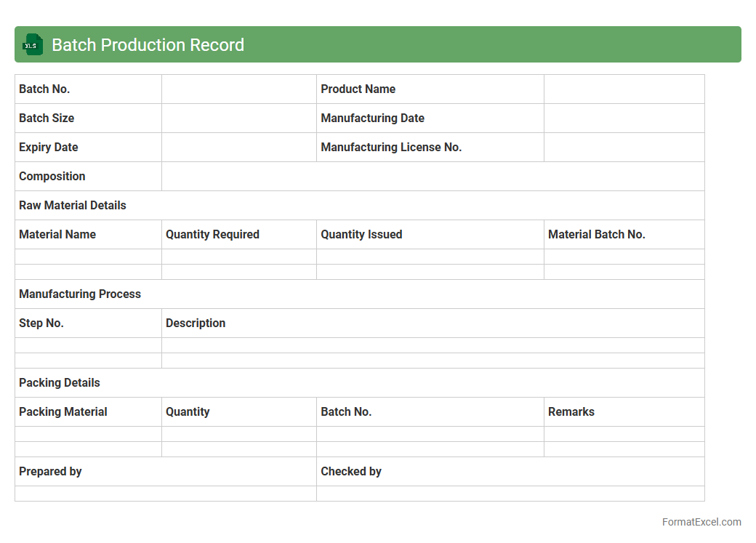The height and width of the screenshot is (543, 756).
Task: Select the Quantity Issued column header
Action: coord(361,234)
